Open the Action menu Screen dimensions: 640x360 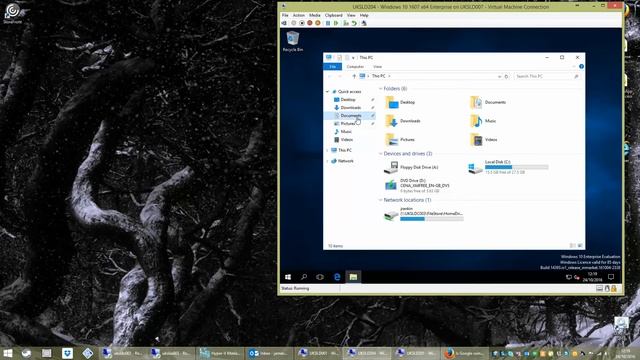pos(298,15)
